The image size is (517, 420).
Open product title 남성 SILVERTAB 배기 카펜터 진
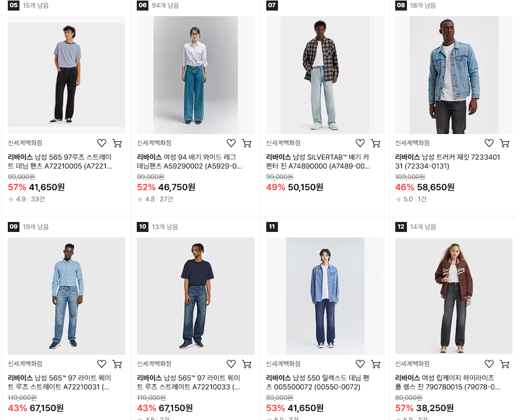pyautogui.click(x=318, y=161)
